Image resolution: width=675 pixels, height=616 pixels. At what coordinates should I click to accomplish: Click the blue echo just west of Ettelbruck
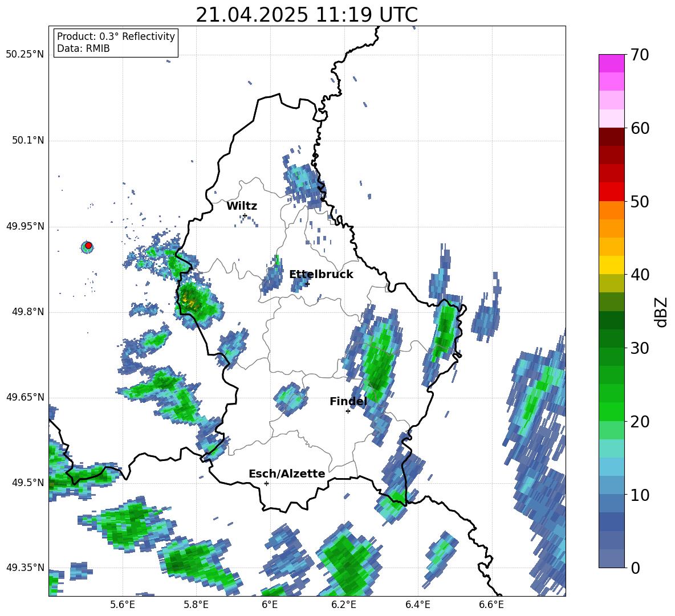click(x=271, y=275)
